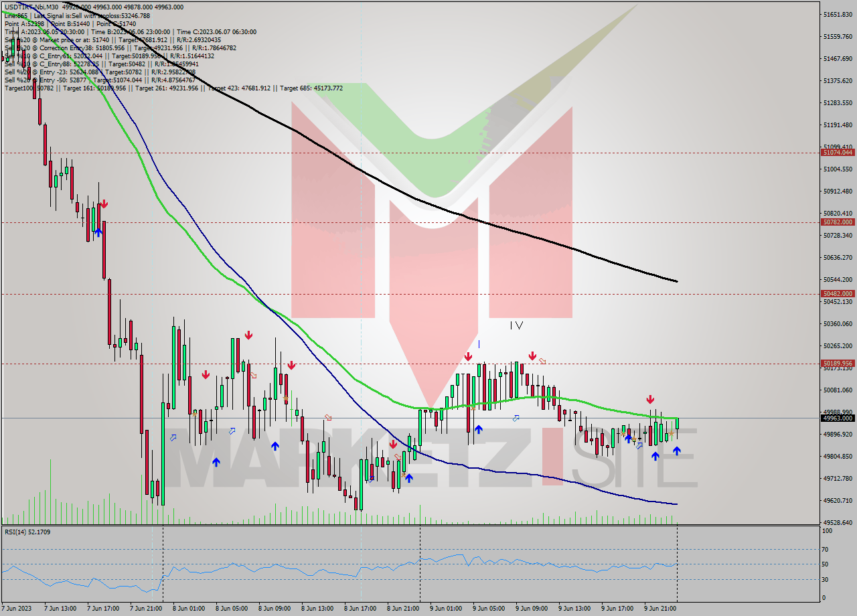Image resolution: width=857 pixels, height=616 pixels.
Task: Click the 50912.480 price axis value
Action: 838,191
